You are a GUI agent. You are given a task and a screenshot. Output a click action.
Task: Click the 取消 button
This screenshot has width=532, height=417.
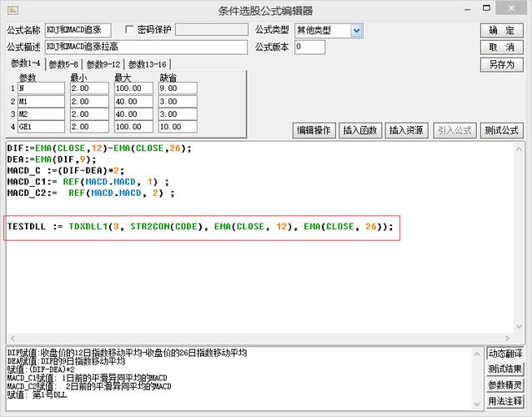502,48
